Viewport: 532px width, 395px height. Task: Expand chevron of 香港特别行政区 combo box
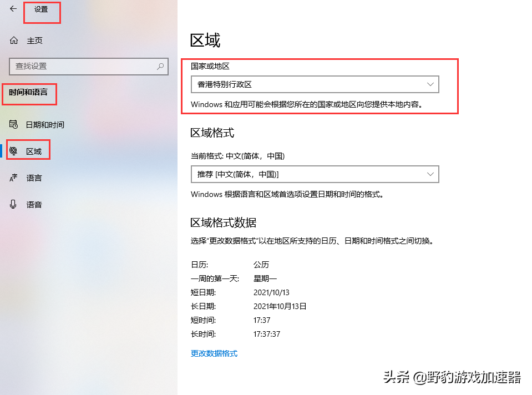tap(430, 84)
